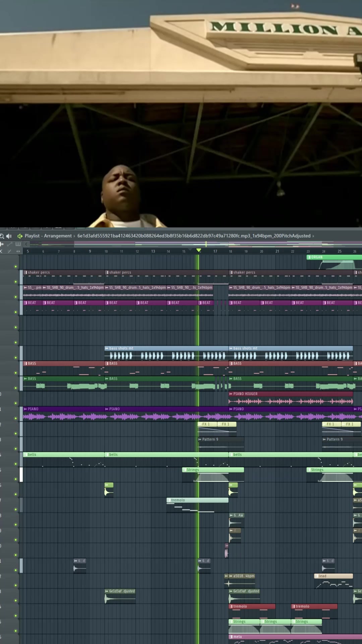Viewport: 362px width, 644px height.
Task: Open the 6e1d3afd...PitchAdjusted breadcrumb item
Action: click(x=194, y=236)
